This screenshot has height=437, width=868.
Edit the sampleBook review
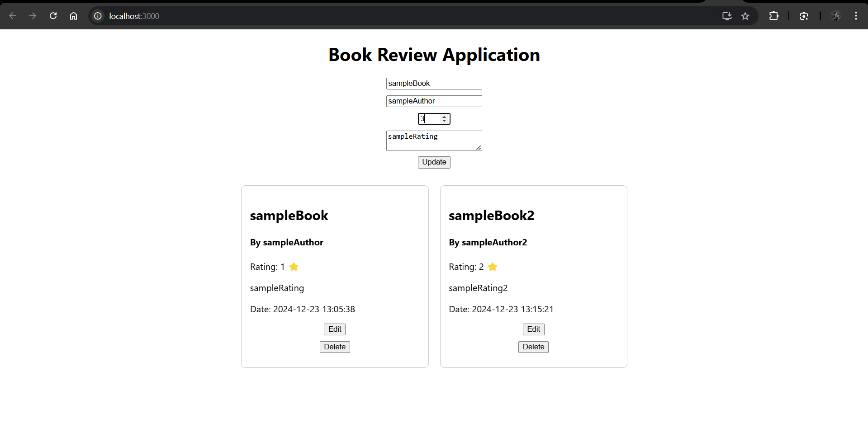[x=335, y=329]
